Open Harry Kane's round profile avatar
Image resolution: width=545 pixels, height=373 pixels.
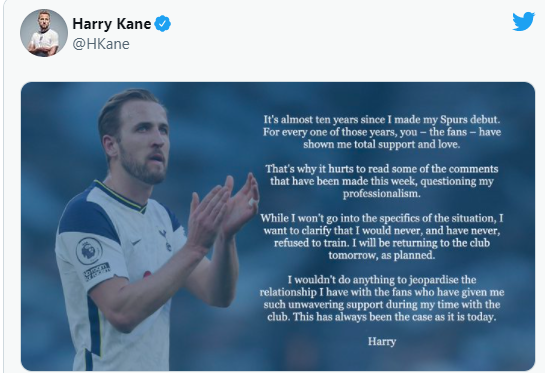pyautogui.click(x=44, y=33)
